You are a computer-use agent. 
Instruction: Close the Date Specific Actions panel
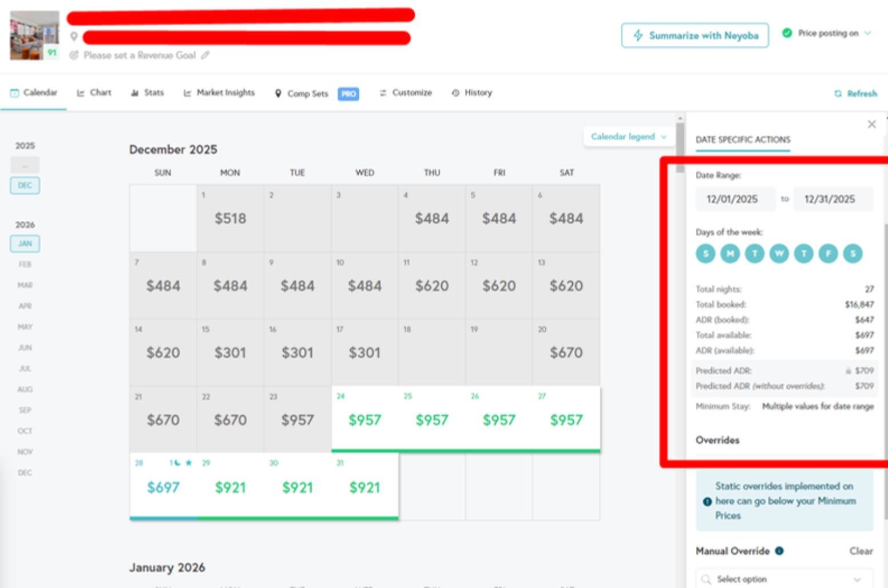click(x=871, y=125)
